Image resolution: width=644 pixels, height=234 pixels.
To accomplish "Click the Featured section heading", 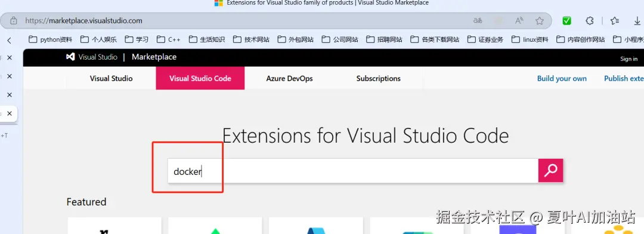I will [86, 202].
